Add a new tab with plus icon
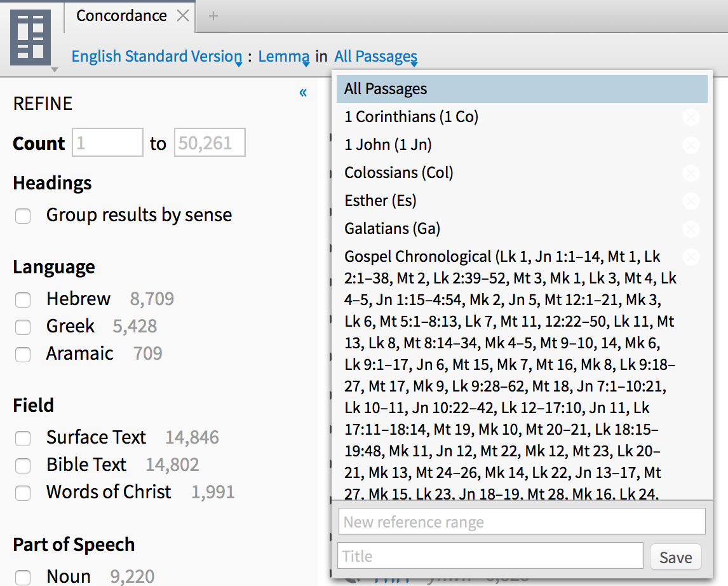 click(213, 16)
